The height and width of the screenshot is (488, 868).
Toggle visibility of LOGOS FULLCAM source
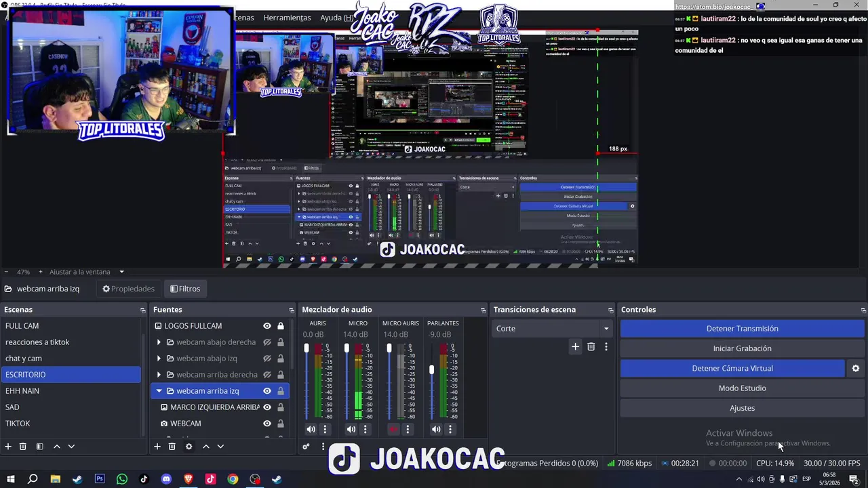(x=267, y=326)
